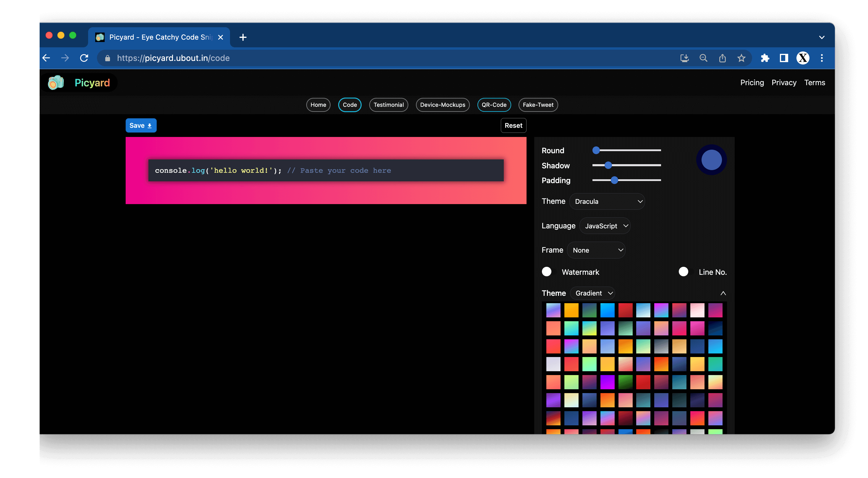Open the side panel icon
The height and width of the screenshot is (478, 868).
coord(784,58)
